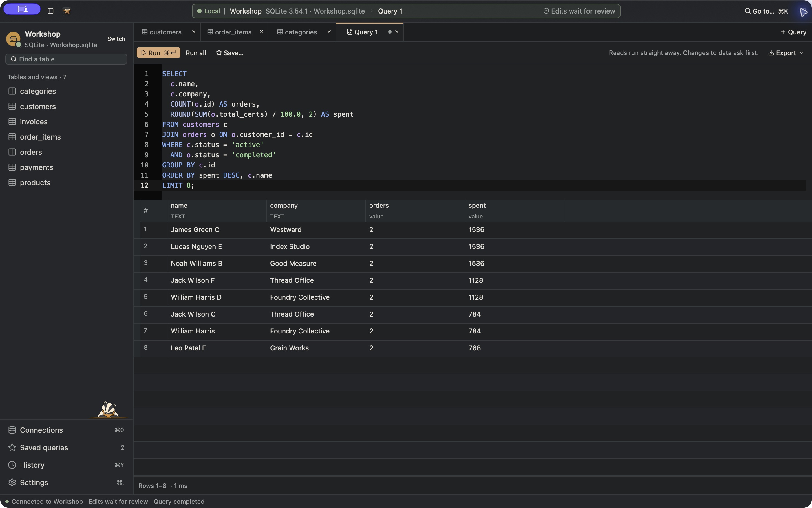Open Saved queries in the sidebar
Image resolution: width=812 pixels, height=508 pixels.
tap(66, 447)
